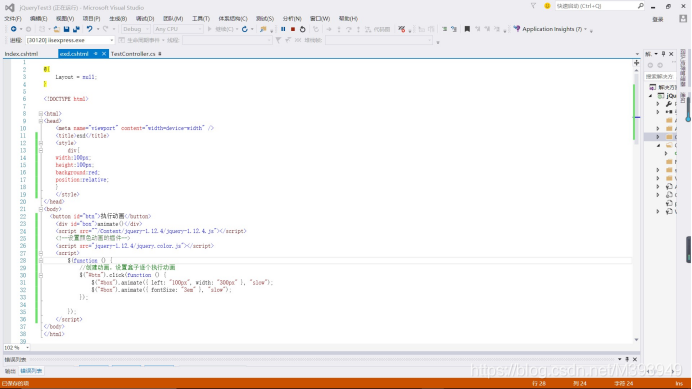Open the Any CPU platform dropdown
This screenshot has width=692, height=389.
[x=178, y=29]
